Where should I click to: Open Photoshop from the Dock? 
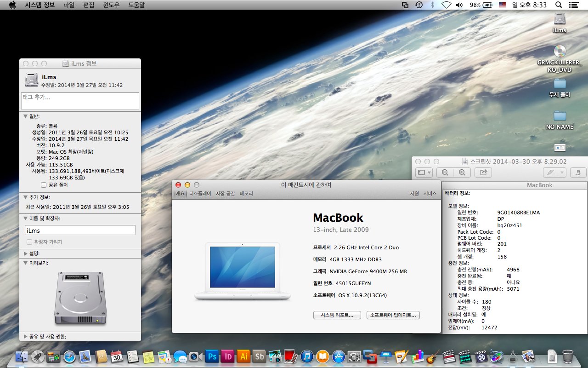click(x=212, y=356)
